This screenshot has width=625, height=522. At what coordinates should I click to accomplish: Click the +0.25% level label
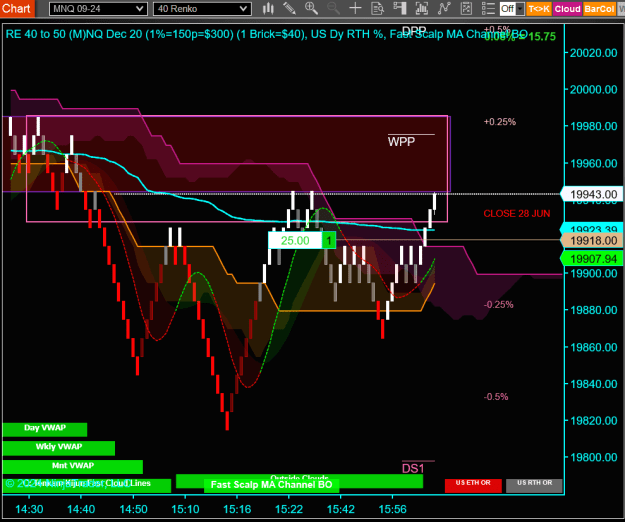(499, 122)
